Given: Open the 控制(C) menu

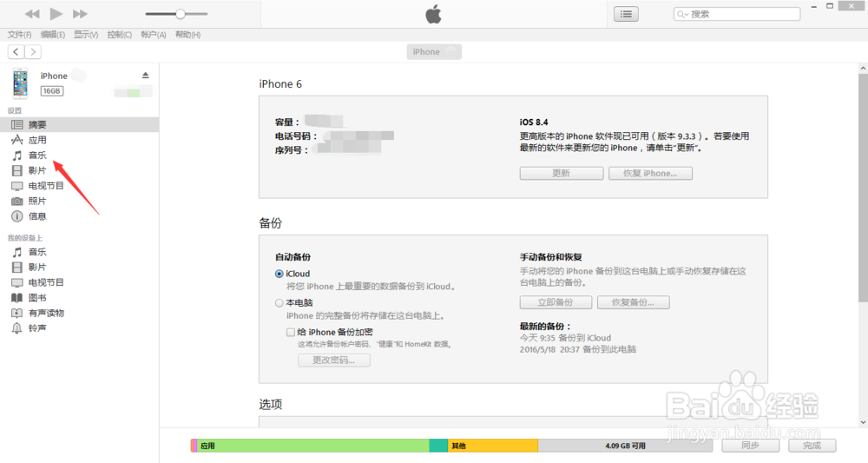Looking at the screenshot, I should 120,35.
